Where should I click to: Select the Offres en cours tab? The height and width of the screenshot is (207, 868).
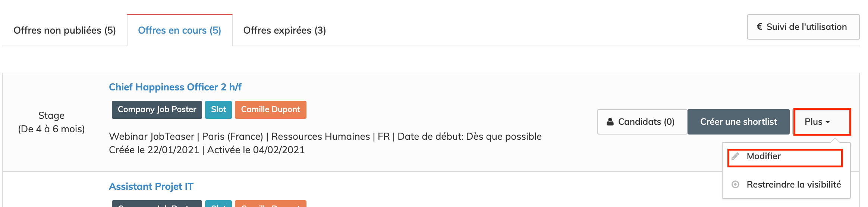179,30
